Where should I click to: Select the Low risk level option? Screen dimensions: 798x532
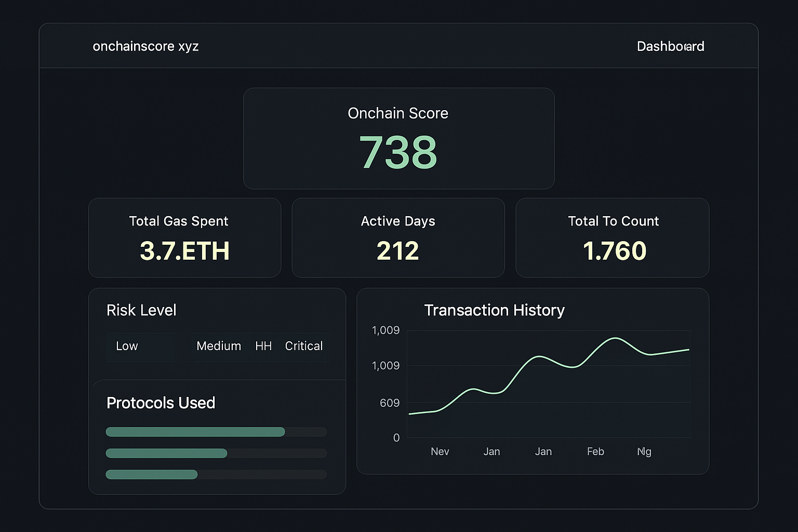click(127, 346)
